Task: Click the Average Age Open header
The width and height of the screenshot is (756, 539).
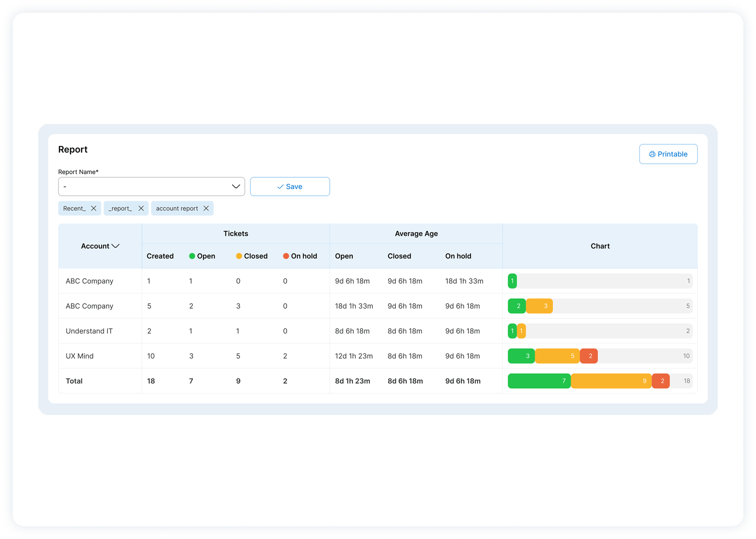Action: (x=344, y=256)
